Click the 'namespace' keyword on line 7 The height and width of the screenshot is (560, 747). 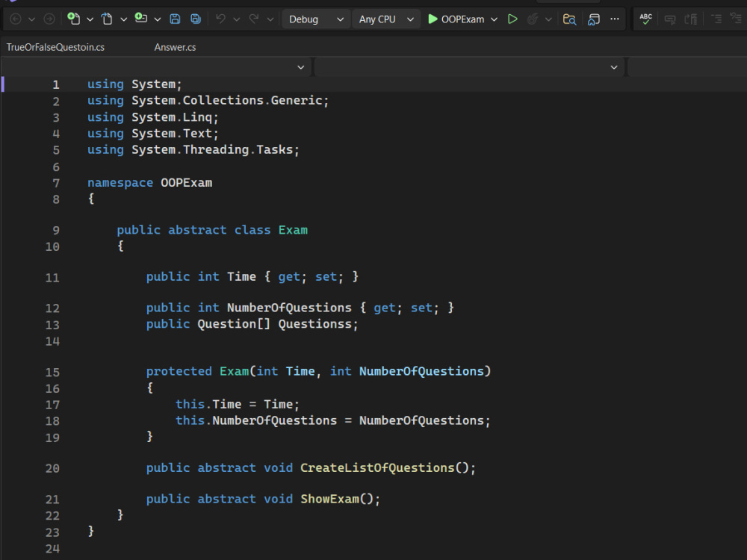(120, 183)
